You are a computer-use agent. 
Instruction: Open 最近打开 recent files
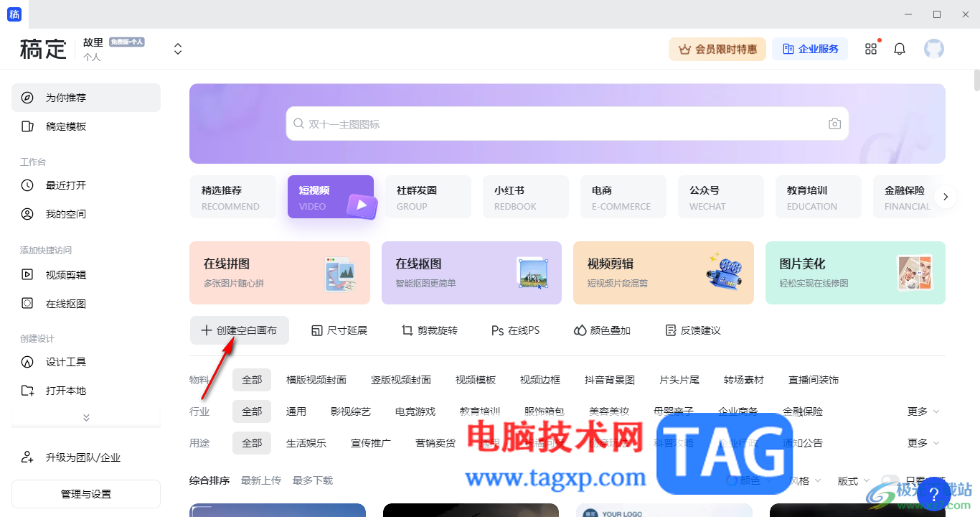(x=86, y=185)
